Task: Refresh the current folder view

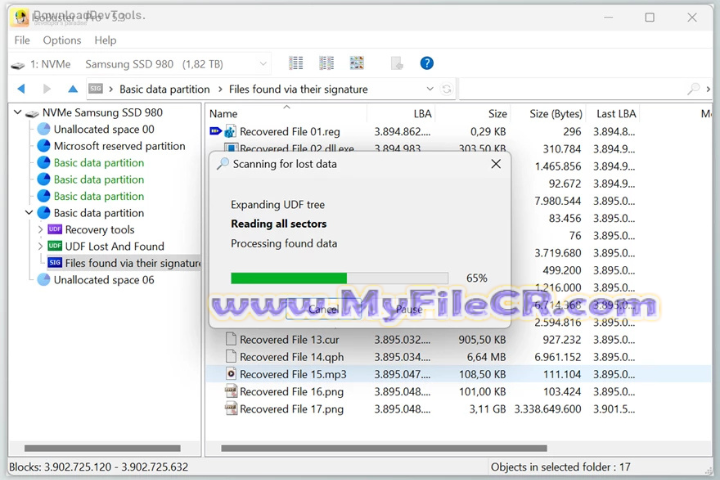Action: pyautogui.click(x=446, y=89)
